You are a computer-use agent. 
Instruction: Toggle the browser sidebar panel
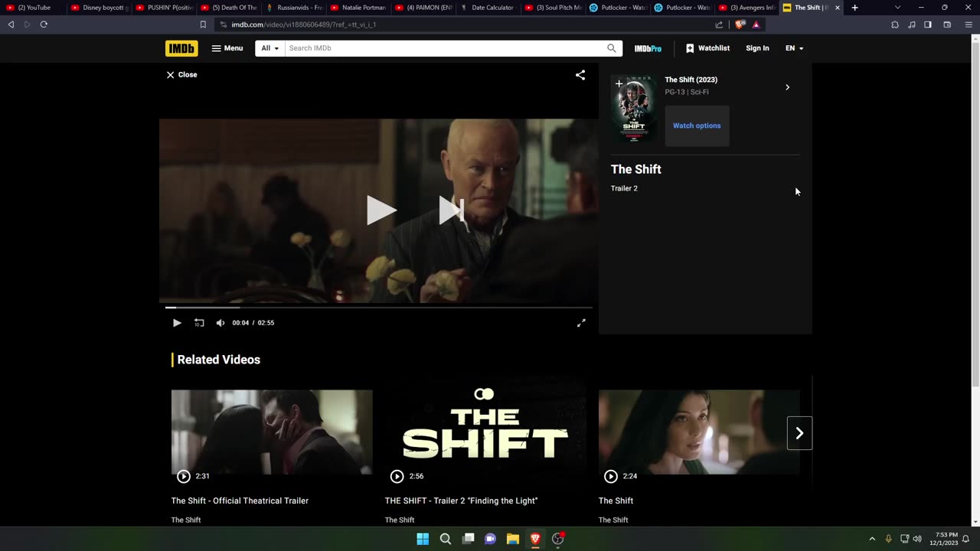928,24
